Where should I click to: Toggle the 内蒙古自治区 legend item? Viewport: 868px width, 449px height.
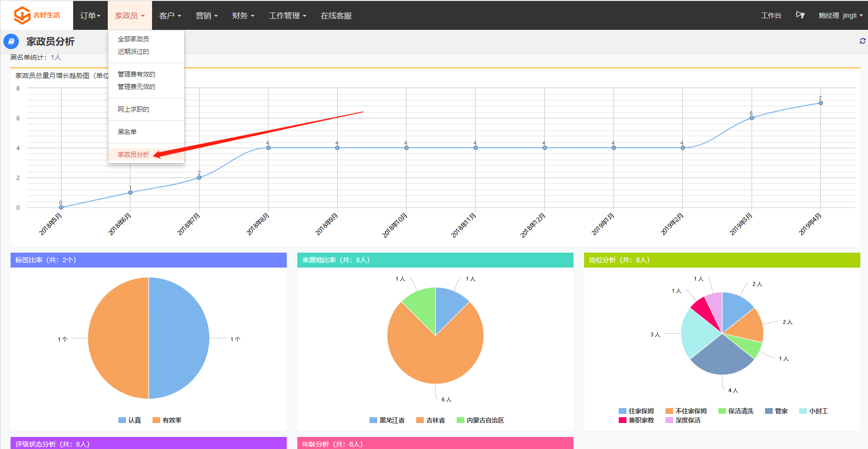480,420
